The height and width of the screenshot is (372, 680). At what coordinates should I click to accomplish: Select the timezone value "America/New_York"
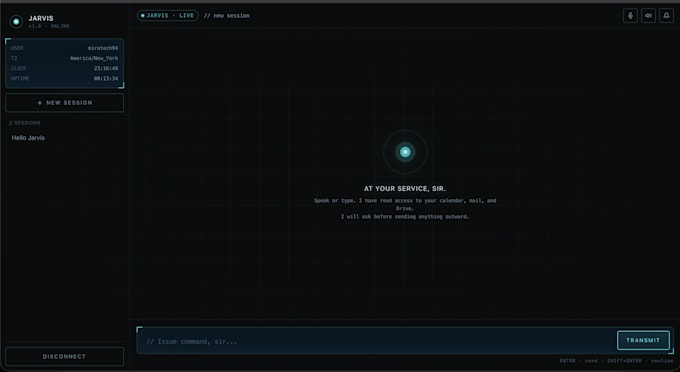(94, 58)
